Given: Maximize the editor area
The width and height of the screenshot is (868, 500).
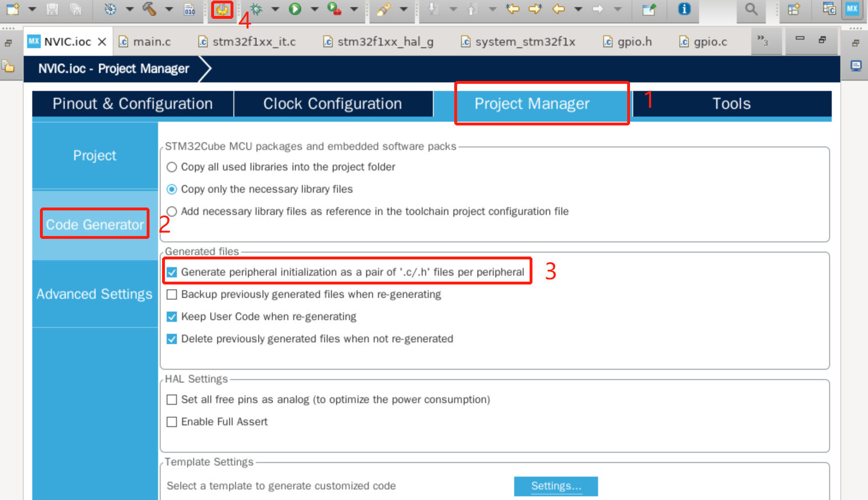Looking at the screenshot, I should (822, 39).
